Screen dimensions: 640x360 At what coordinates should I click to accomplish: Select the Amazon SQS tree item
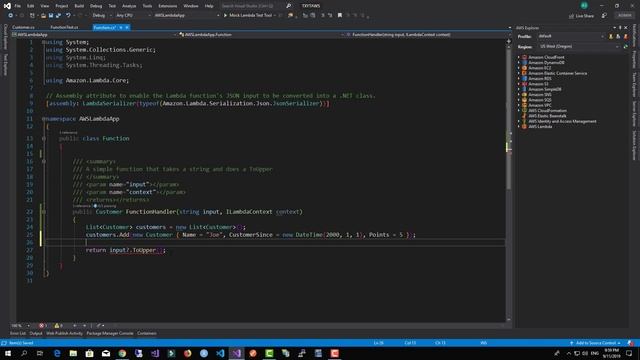pos(540,100)
